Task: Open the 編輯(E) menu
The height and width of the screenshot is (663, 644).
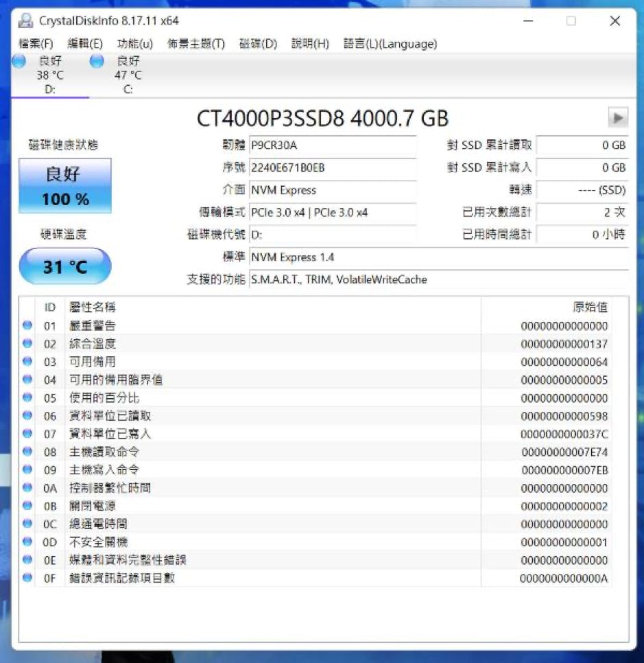Action: click(x=85, y=43)
